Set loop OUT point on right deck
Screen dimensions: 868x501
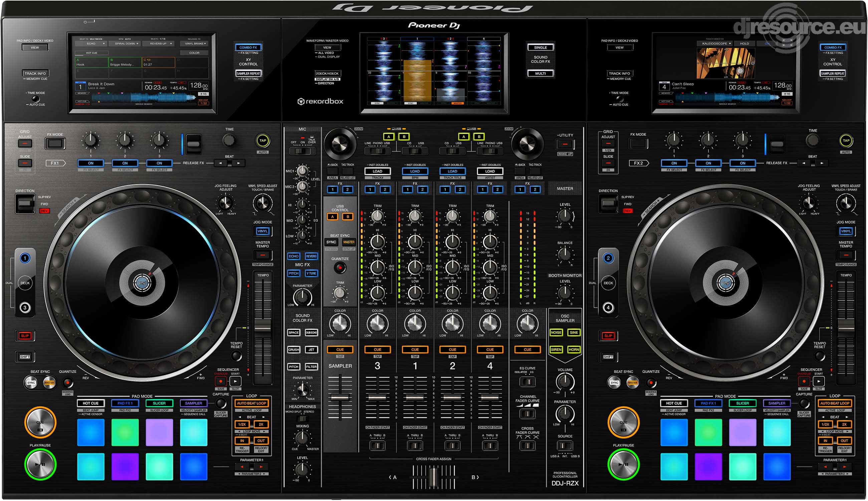click(x=844, y=440)
